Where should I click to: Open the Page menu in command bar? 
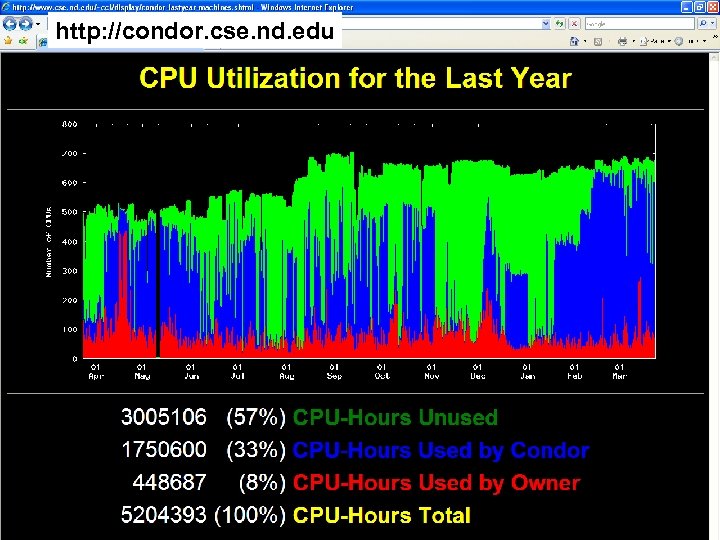[655, 42]
